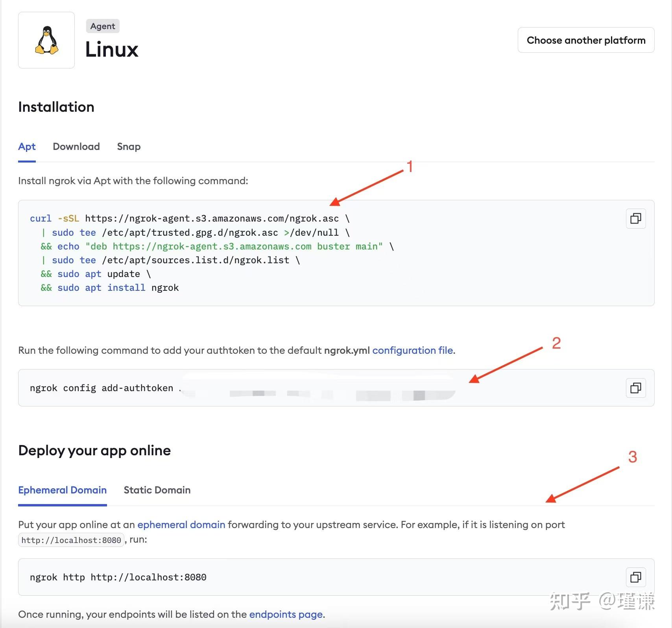Viewport: 672px width, 628px height.
Task: Open the configuration file link
Action: click(412, 350)
